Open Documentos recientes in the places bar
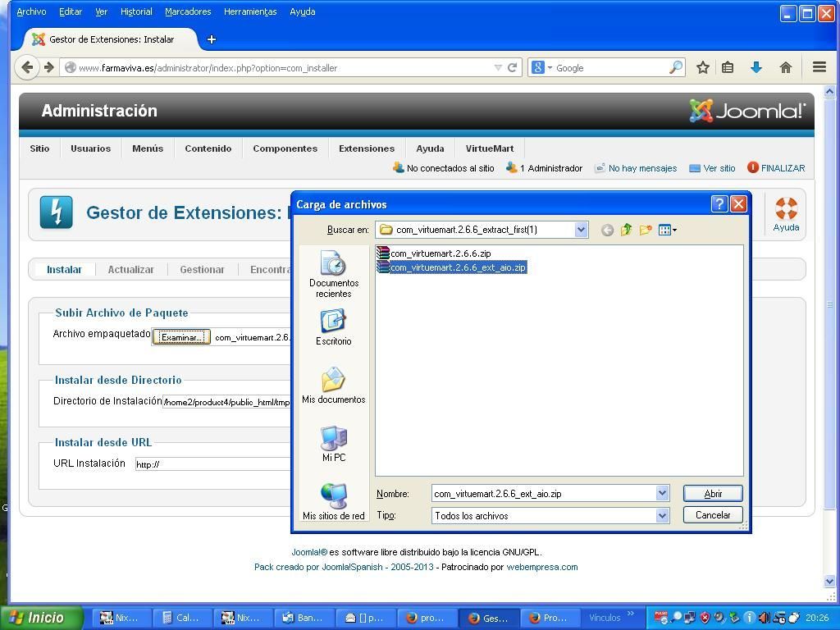The height and width of the screenshot is (630, 840). [x=333, y=274]
